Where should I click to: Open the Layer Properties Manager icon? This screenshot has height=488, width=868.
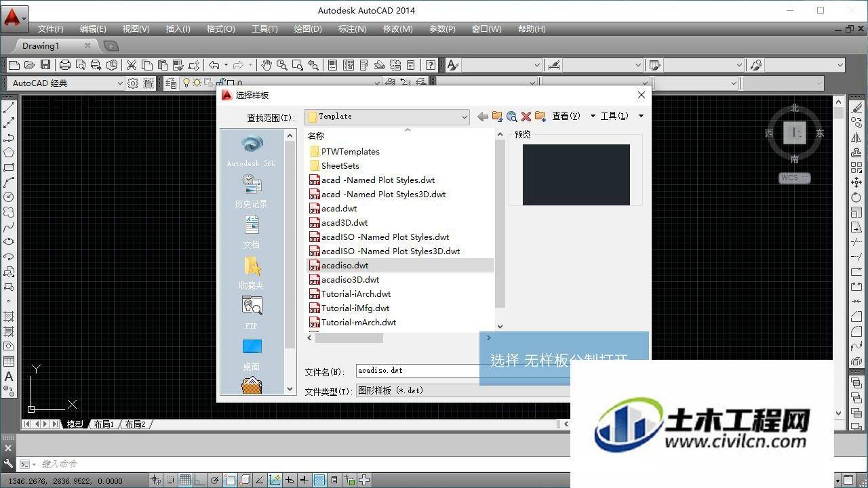click(171, 83)
